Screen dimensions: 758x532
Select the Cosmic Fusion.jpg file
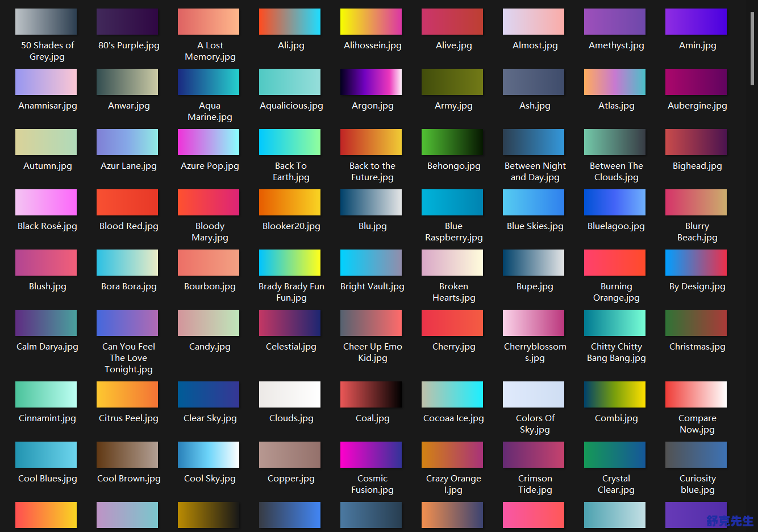pyautogui.click(x=371, y=455)
